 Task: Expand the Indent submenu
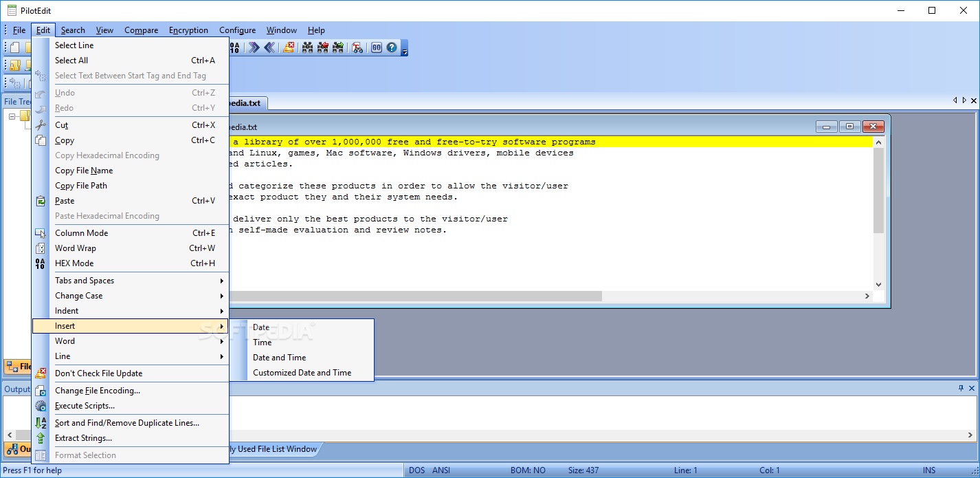131,311
